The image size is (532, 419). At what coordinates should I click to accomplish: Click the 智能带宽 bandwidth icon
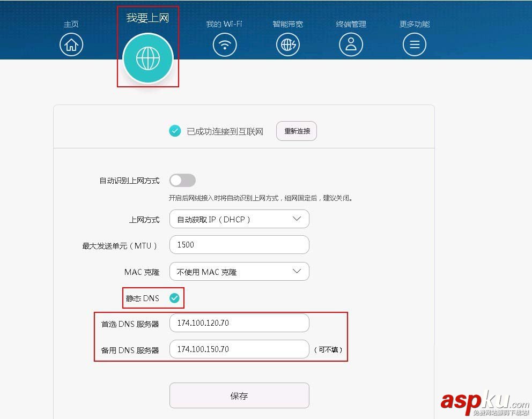(x=288, y=44)
